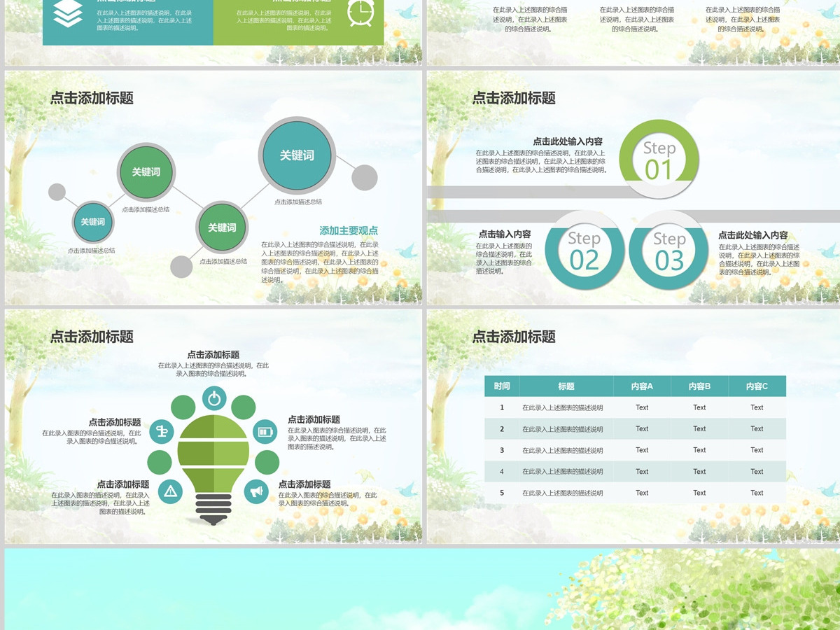
Task: Click the largest teal 关键词 bubble
Action: point(297,155)
